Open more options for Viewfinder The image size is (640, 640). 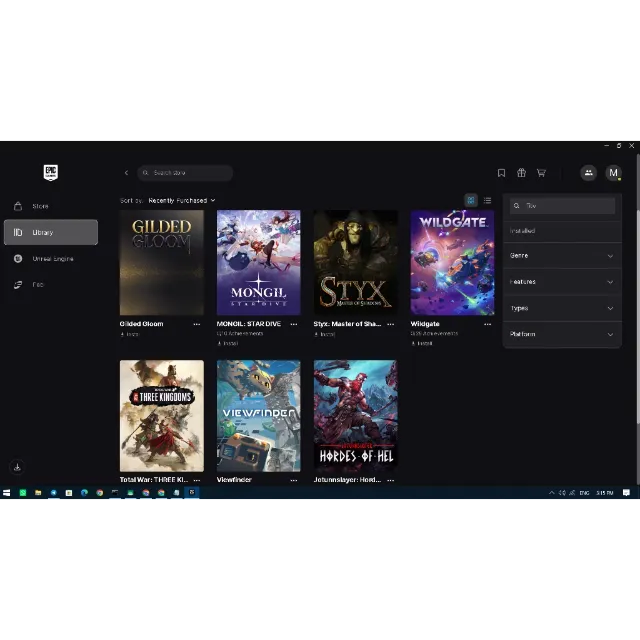tap(294, 480)
